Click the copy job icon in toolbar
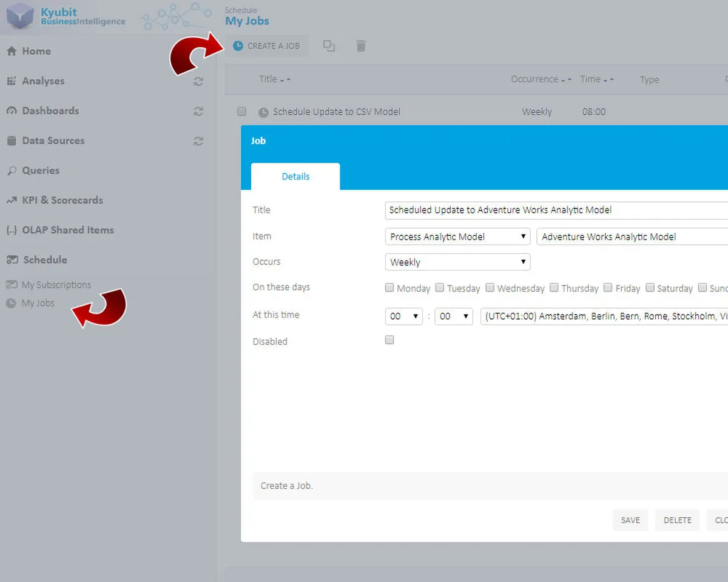728x582 pixels. pos(329,46)
